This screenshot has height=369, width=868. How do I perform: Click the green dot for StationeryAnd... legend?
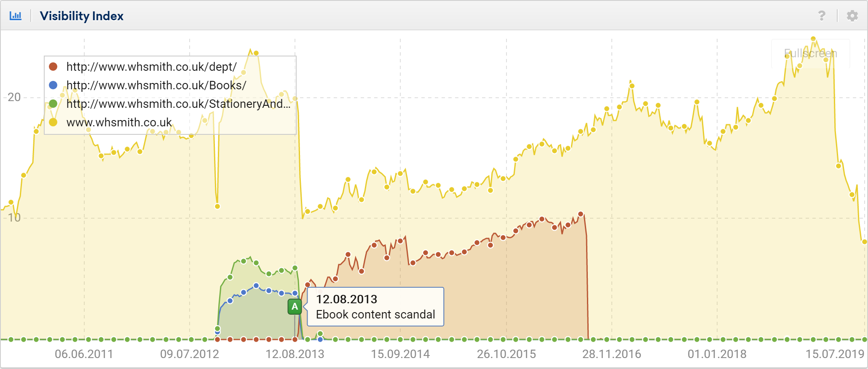[53, 104]
